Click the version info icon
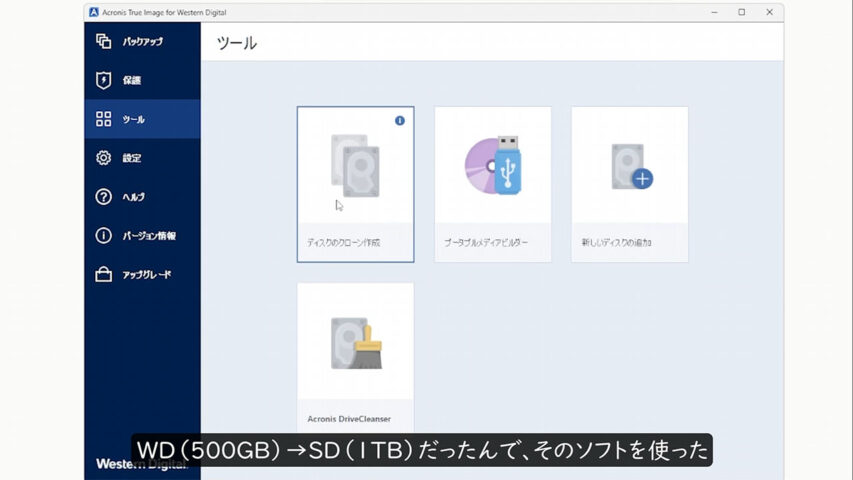The width and height of the screenshot is (853, 480). 103,236
